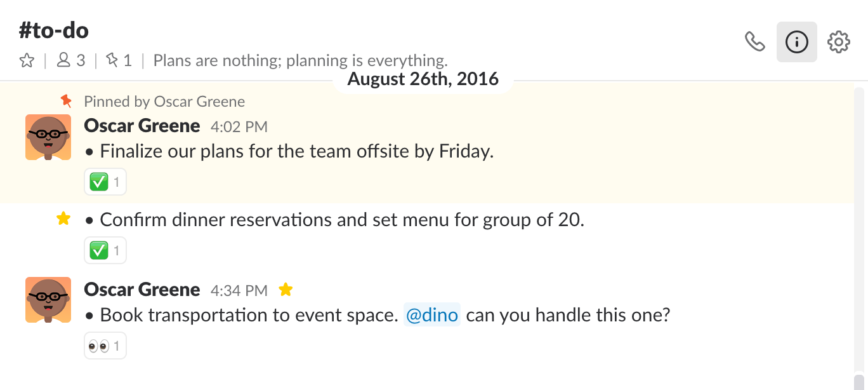Unstar the dinner reservations message
Image resolution: width=868 pixels, height=390 pixels.
(63, 218)
